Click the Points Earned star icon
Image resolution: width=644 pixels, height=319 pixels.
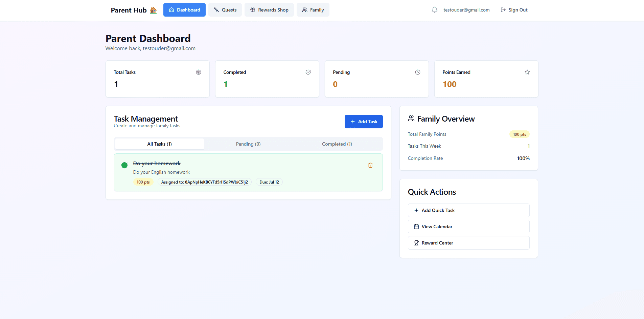527,72
